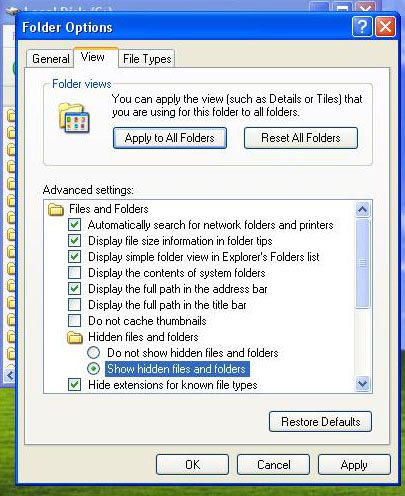
Task: Click the scroll down arrow in Advanced settings
Action: pyautogui.click(x=362, y=384)
